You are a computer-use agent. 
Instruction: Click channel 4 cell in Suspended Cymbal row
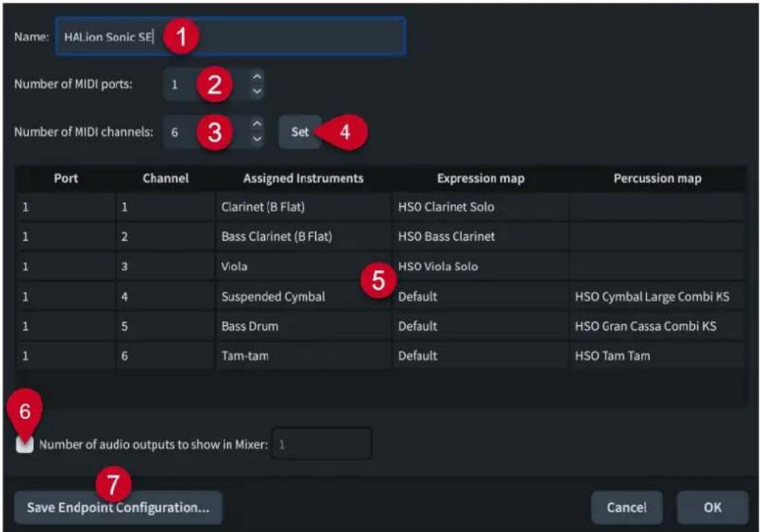pos(165,296)
